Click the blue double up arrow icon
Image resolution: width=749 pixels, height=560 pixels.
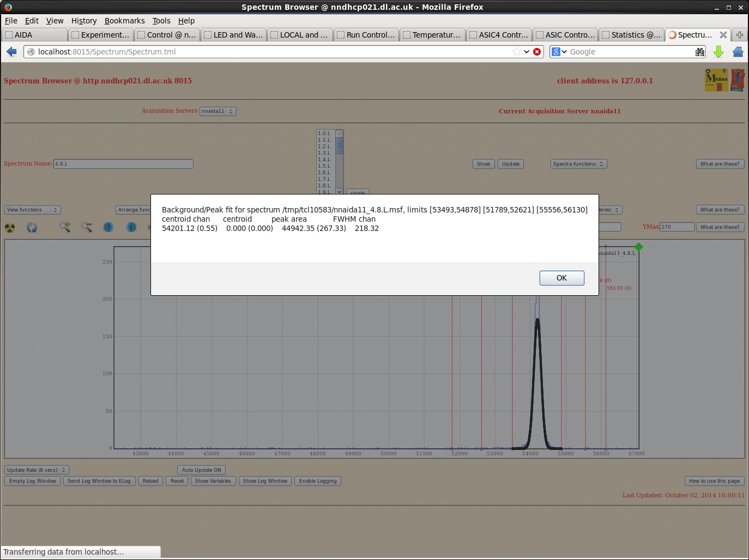click(131, 227)
